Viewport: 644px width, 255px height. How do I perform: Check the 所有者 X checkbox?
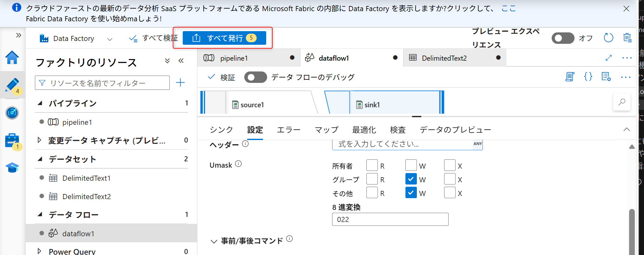pyautogui.click(x=450, y=165)
